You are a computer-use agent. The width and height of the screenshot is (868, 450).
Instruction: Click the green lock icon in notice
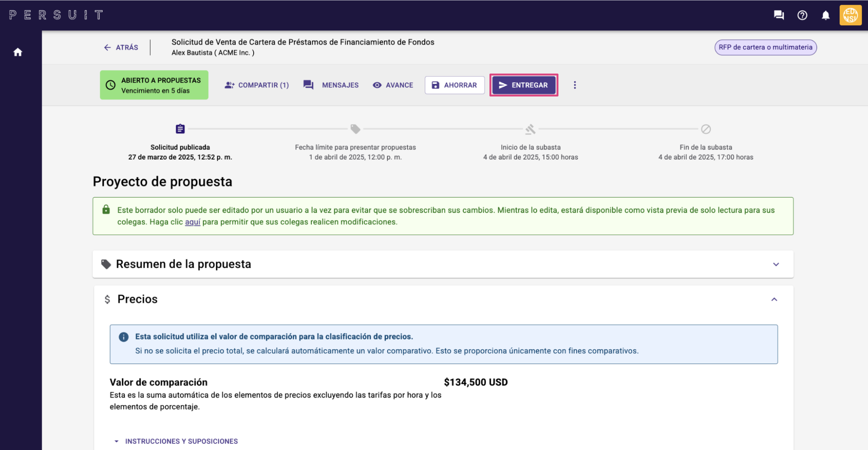(106, 210)
